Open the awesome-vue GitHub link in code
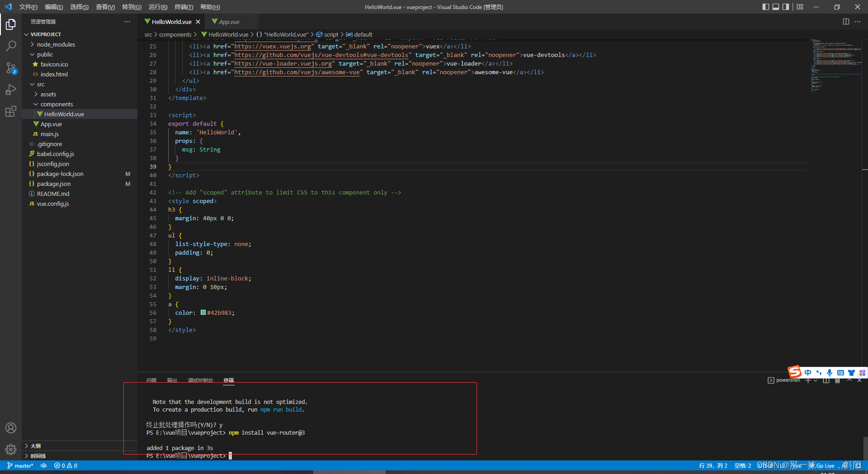This screenshot has width=868, height=474. tap(297, 72)
